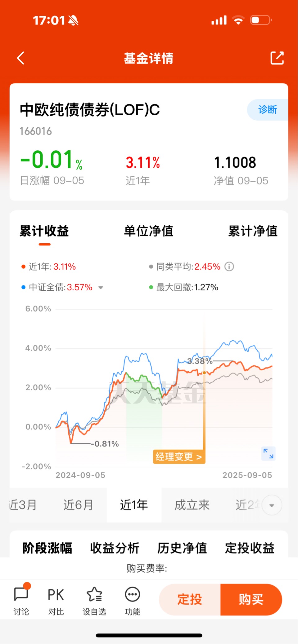Screen dimensions: 298x644
Task: Select the 近3月 time range
Action: pos(23,505)
